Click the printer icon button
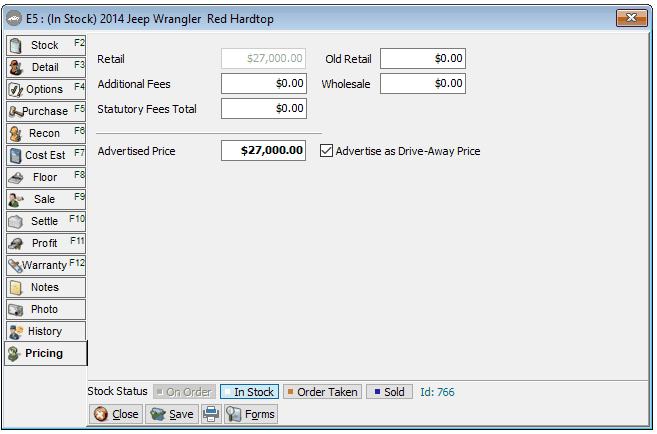The height and width of the screenshot is (434, 657). [x=211, y=414]
